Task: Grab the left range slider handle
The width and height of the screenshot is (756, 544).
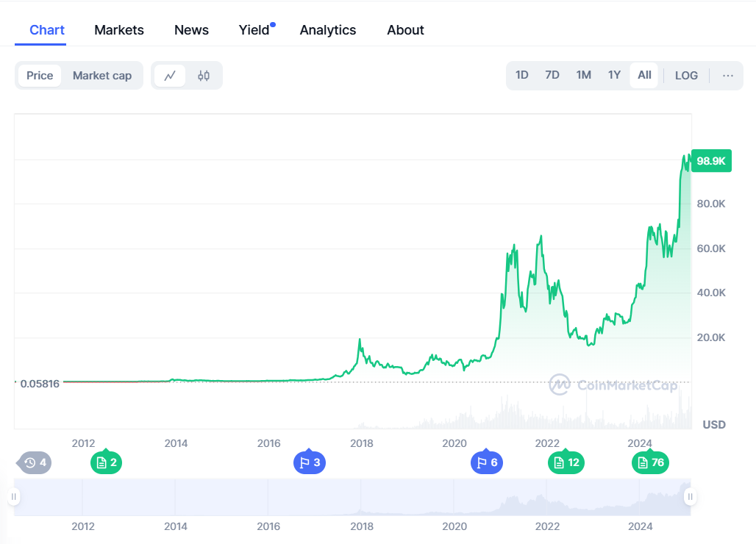Action: tap(13, 497)
